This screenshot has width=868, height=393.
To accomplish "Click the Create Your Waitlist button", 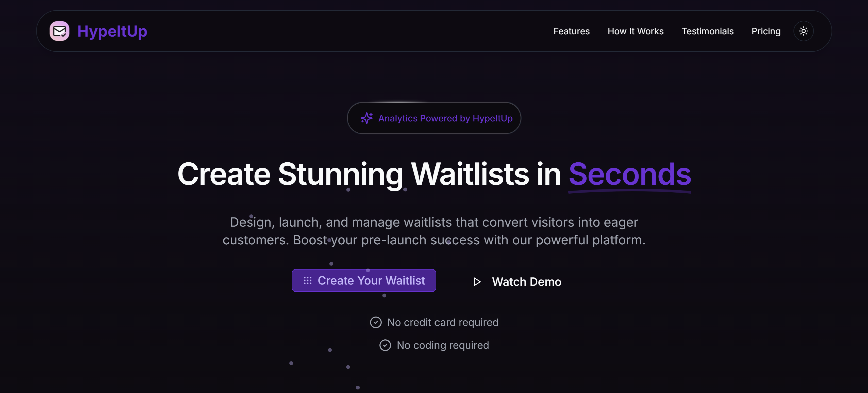I will pyautogui.click(x=364, y=280).
